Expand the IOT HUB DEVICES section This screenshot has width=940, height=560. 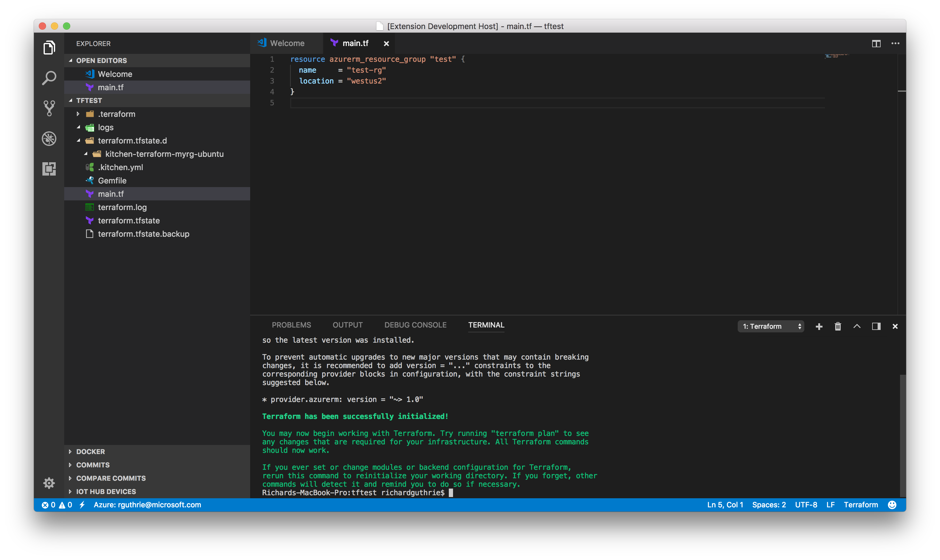pos(70,492)
